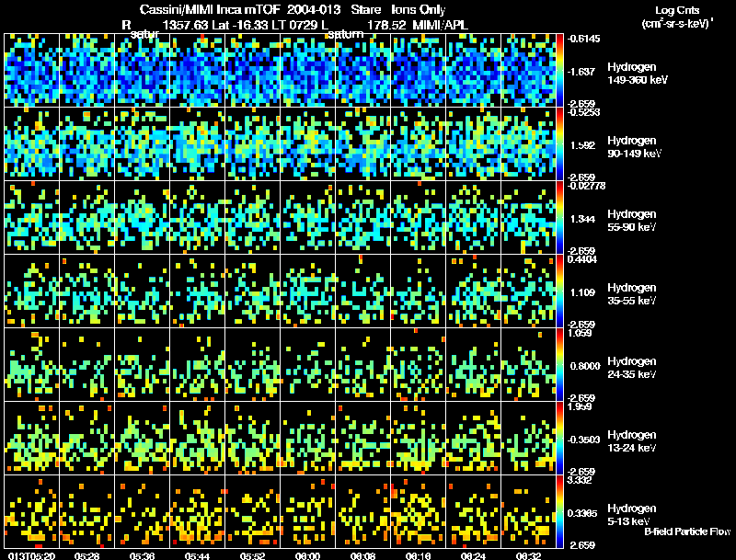Click the 05:44 image panel in the 90-149 keV row
This screenshot has width=736, height=560.
(197, 144)
